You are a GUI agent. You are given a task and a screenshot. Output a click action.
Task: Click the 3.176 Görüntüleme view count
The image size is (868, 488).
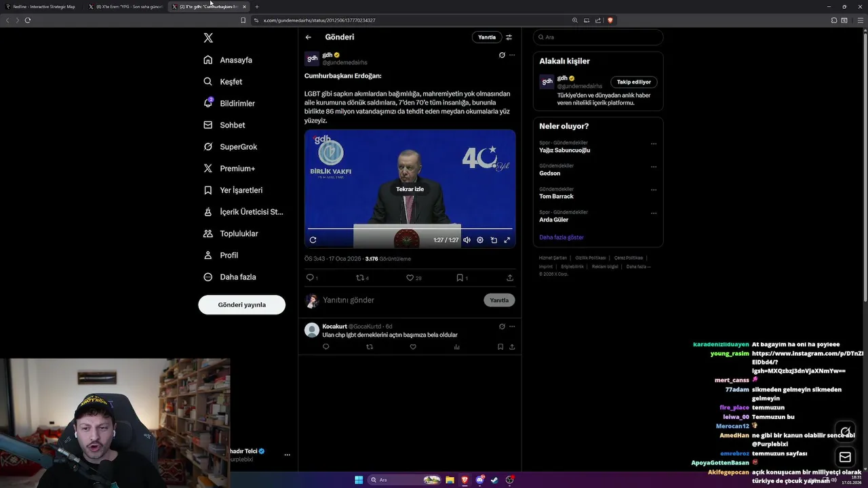[388, 259]
